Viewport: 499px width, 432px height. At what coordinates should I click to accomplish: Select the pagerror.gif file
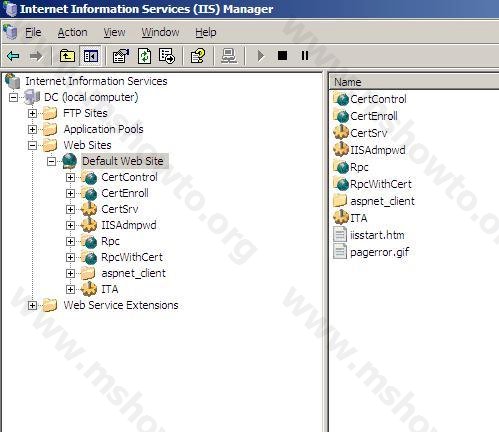[x=379, y=252]
